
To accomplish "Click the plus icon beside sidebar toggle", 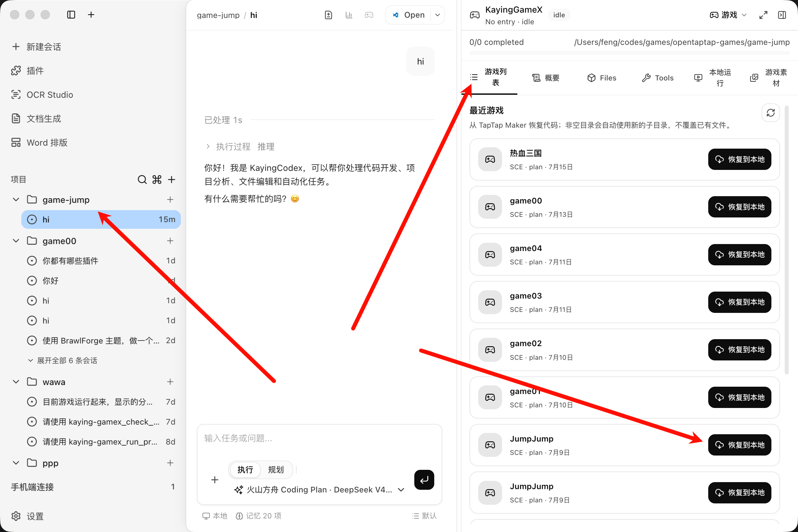I will [91, 15].
